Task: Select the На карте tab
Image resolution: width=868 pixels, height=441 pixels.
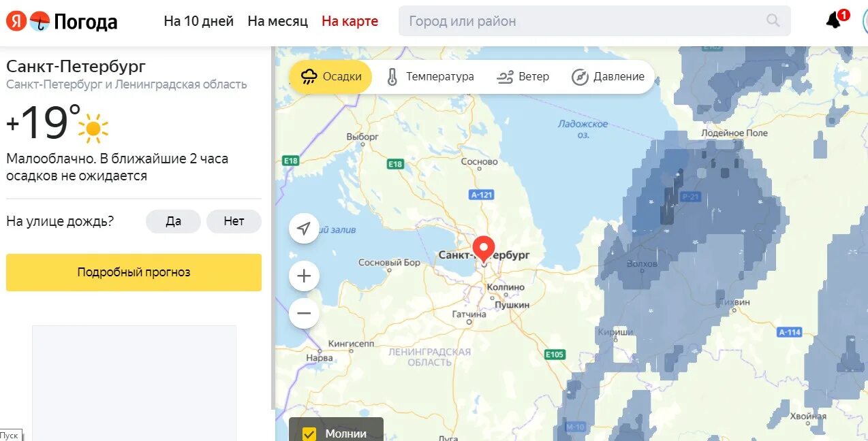Action: (x=350, y=21)
